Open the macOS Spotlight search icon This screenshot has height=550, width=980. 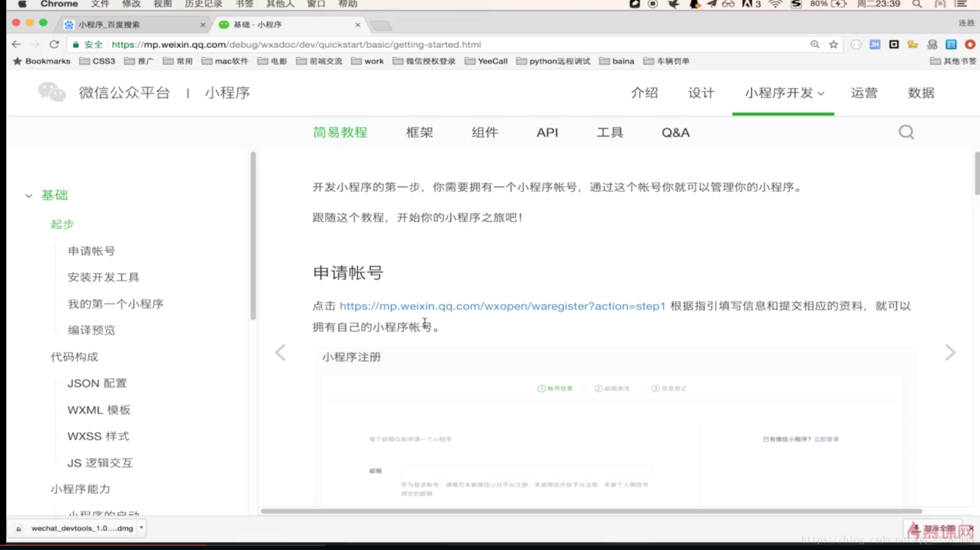click(x=917, y=4)
